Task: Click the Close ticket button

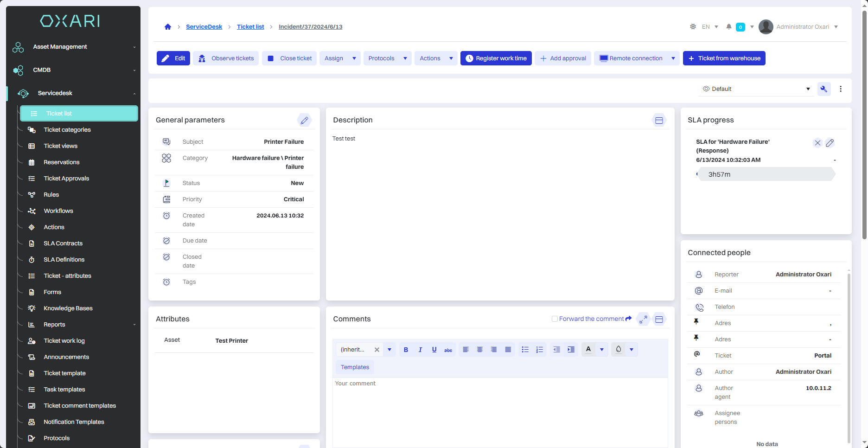Action: [290, 58]
